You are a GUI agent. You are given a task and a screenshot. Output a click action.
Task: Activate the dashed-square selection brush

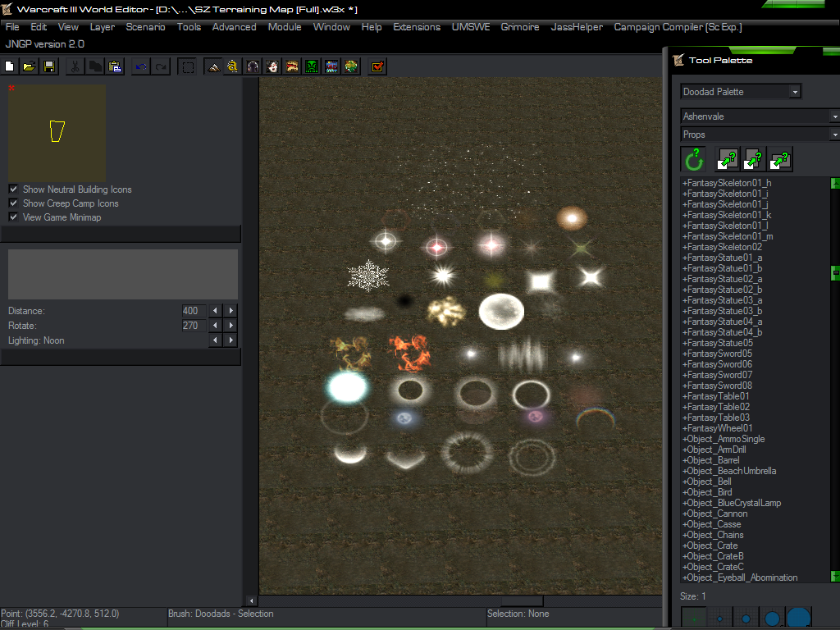click(188, 66)
